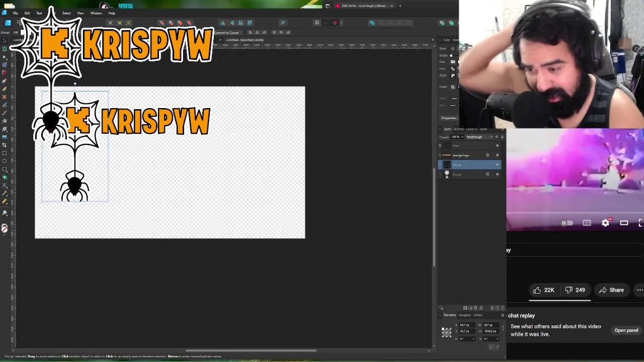The image size is (644, 362).
Task: Add a pixel layer in Layers panel
Action: coord(498,308)
